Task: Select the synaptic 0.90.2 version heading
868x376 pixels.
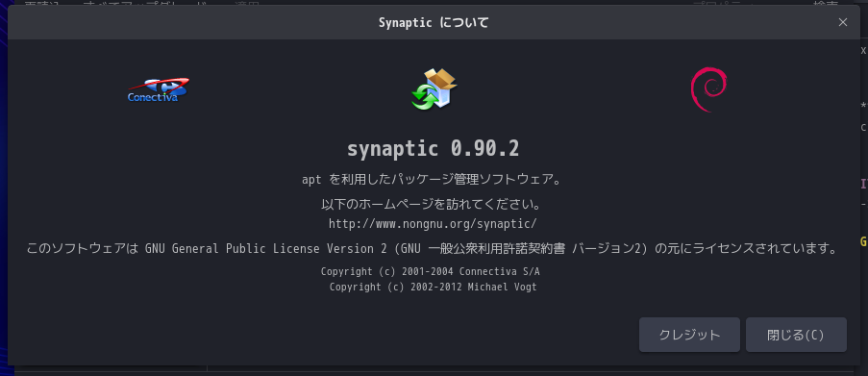Action: (433, 148)
